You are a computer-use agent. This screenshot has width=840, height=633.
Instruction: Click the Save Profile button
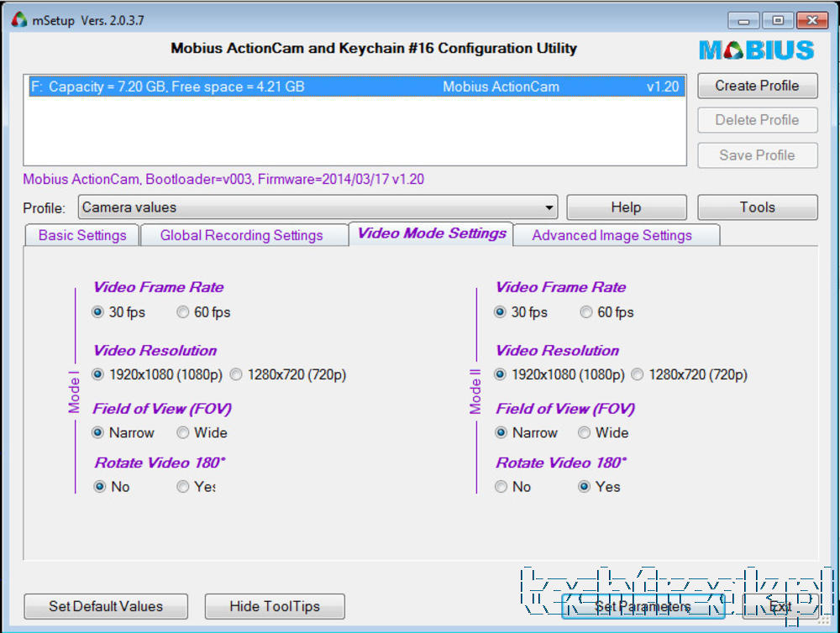coord(757,155)
